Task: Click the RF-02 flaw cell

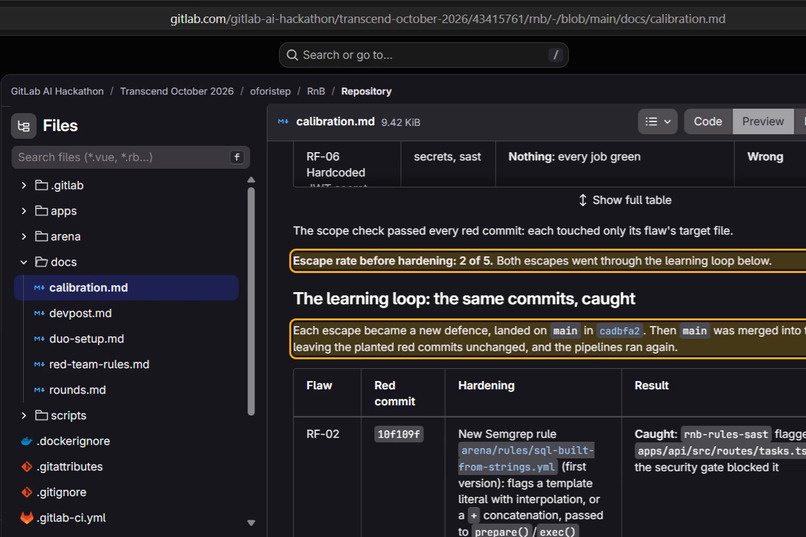Action: (323, 434)
